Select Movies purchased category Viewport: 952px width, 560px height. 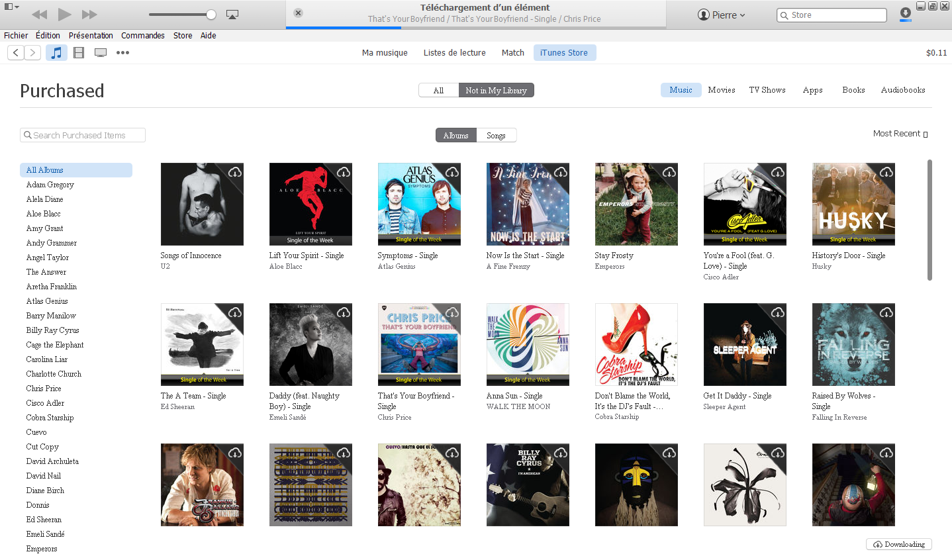click(x=722, y=90)
